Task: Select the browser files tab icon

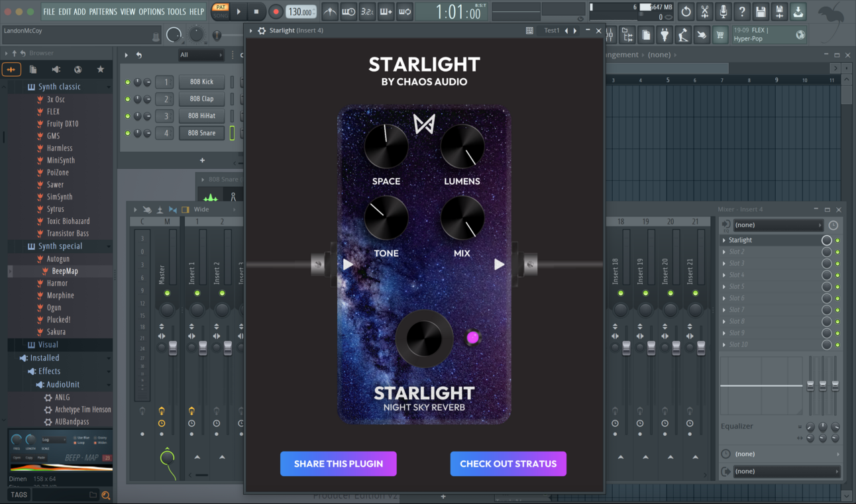Action: [x=33, y=70]
